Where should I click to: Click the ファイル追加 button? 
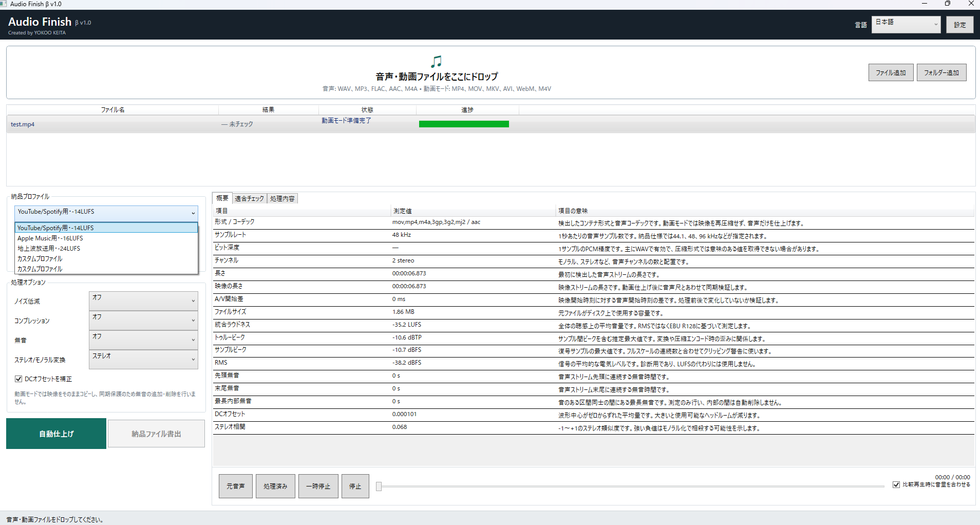point(891,73)
